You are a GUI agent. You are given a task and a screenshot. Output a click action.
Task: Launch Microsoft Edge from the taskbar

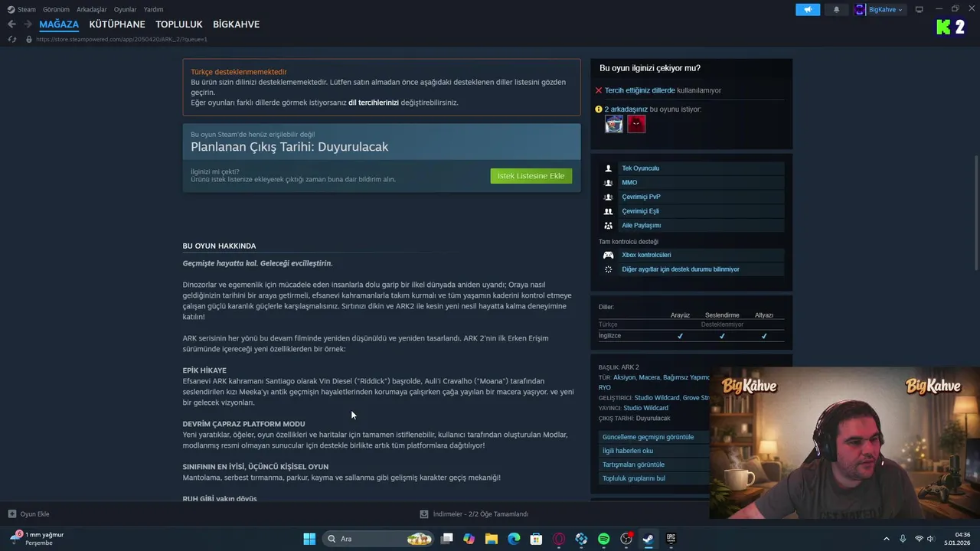[x=514, y=539]
